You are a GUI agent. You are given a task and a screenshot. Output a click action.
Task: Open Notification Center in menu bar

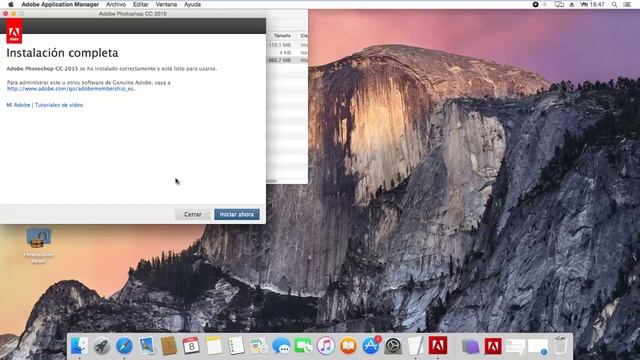click(x=627, y=4)
